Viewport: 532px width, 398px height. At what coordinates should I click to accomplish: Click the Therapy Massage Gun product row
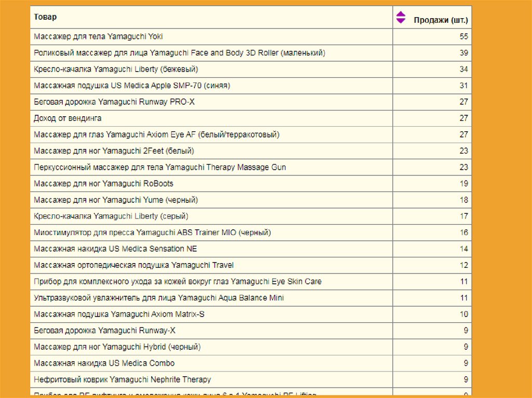(x=159, y=167)
